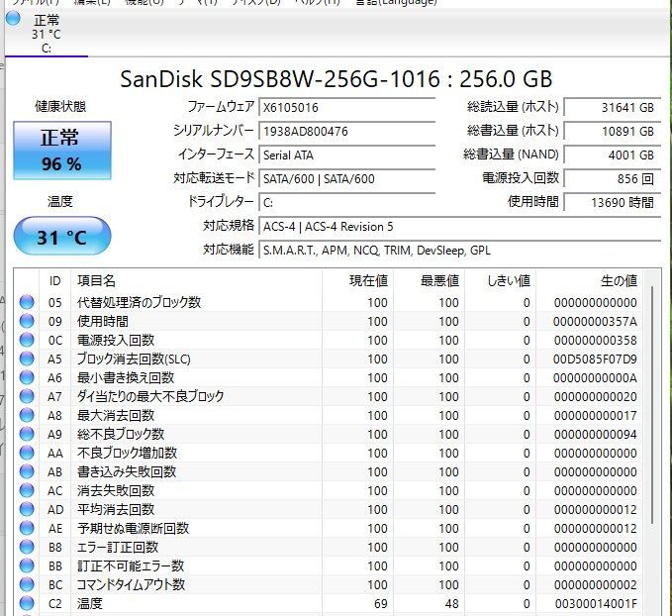Click raw value 000000000358
The height and width of the screenshot is (616, 672).
click(x=595, y=340)
